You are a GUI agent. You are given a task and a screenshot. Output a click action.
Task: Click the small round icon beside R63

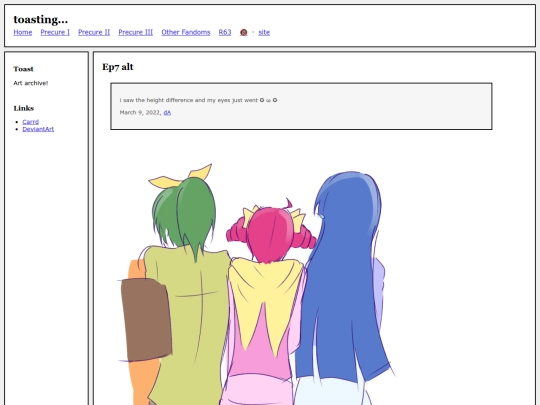coord(243,32)
